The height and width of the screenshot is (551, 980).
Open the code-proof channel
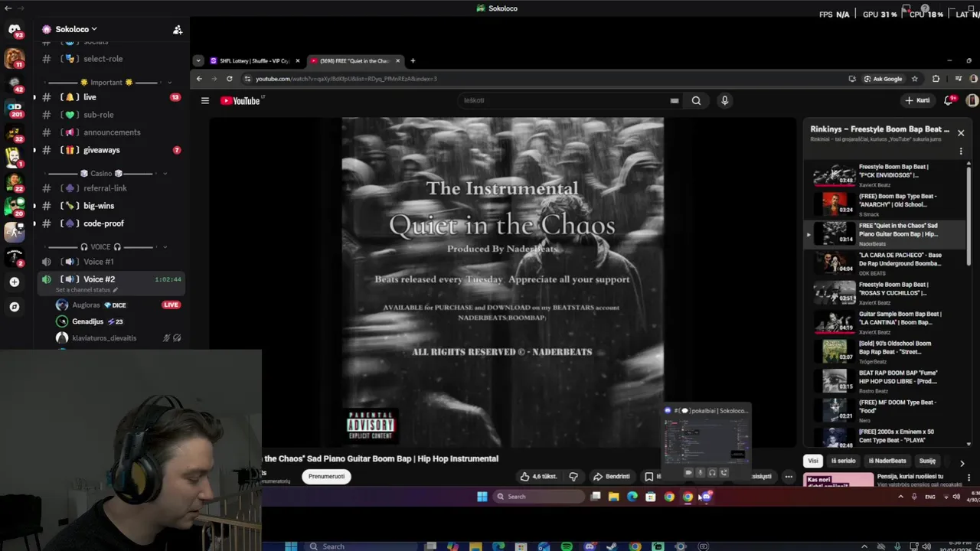click(110, 223)
